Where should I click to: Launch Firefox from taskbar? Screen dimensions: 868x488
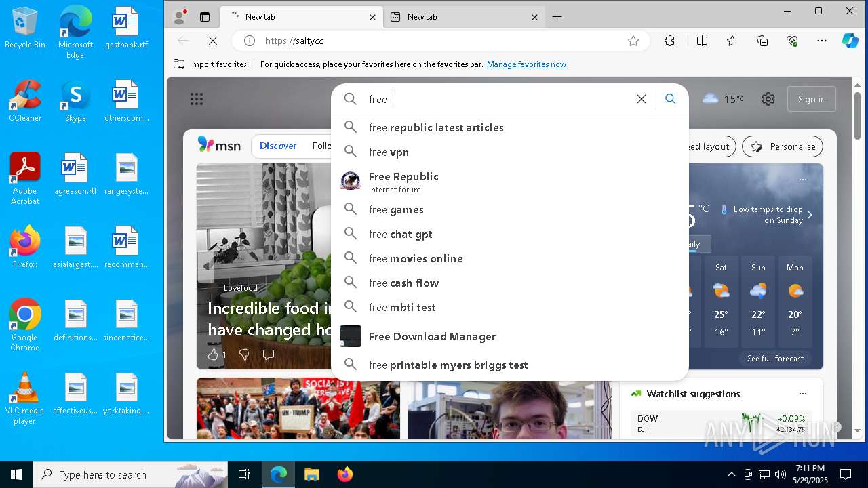tap(345, 474)
